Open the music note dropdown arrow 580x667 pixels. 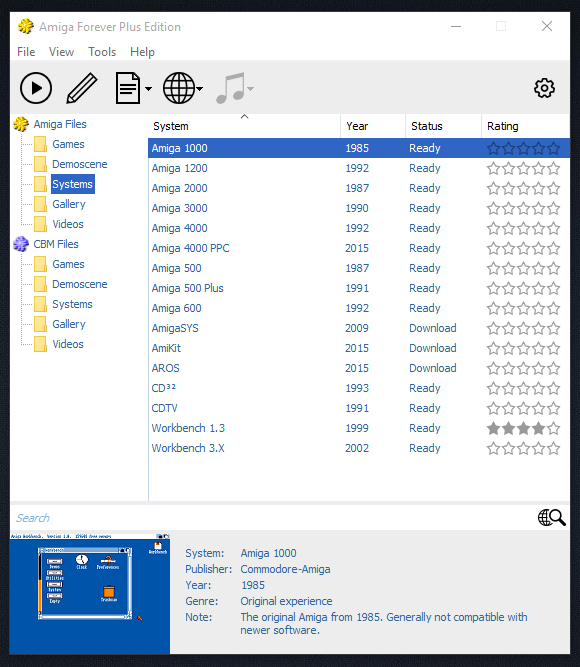[251, 89]
